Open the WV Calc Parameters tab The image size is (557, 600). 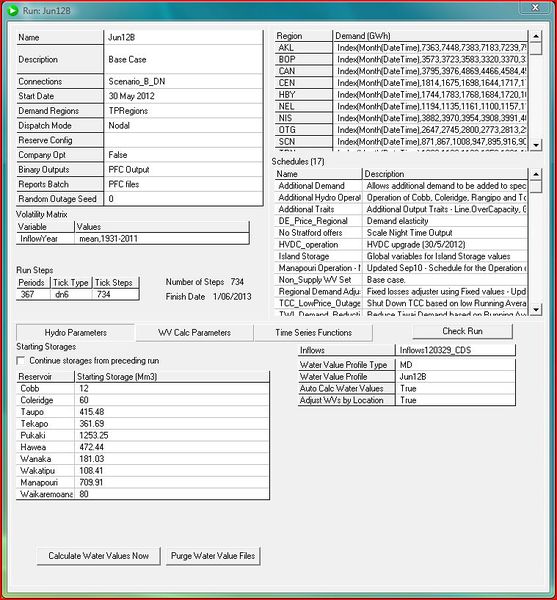tap(194, 333)
